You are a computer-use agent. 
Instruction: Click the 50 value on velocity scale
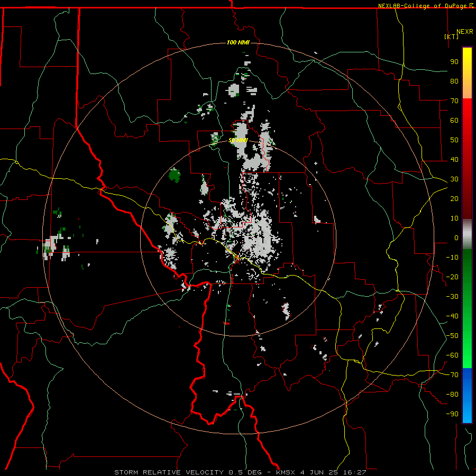454,140
